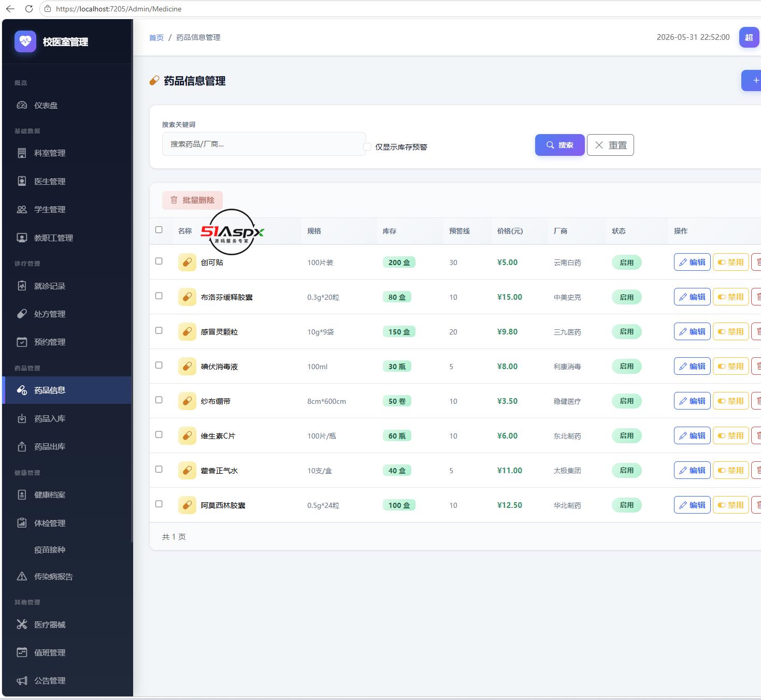Focus the 搜索药品/厂商 input field
This screenshot has height=700, width=761.
pyautogui.click(x=264, y=144)
